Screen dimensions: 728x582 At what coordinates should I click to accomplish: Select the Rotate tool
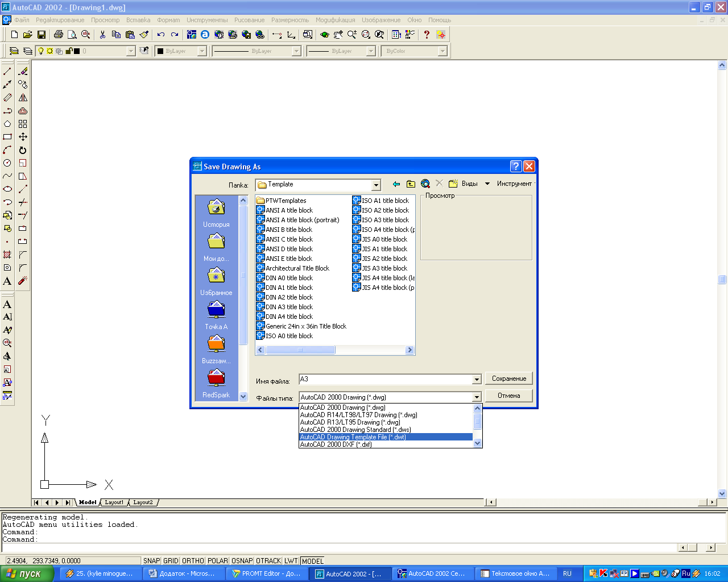[x=23, y=150]
